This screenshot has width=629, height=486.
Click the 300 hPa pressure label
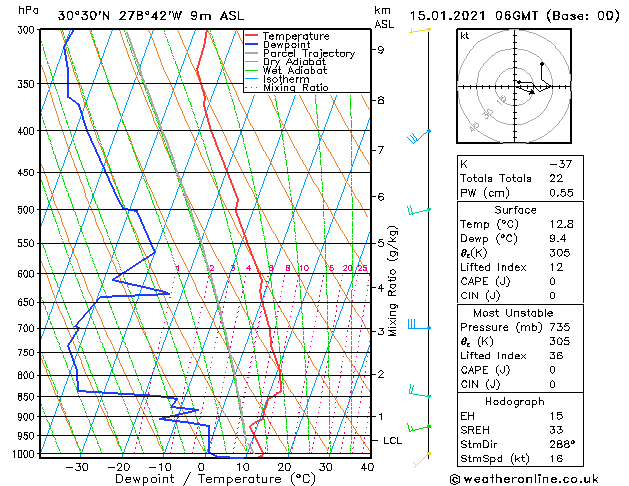[28, 30]
